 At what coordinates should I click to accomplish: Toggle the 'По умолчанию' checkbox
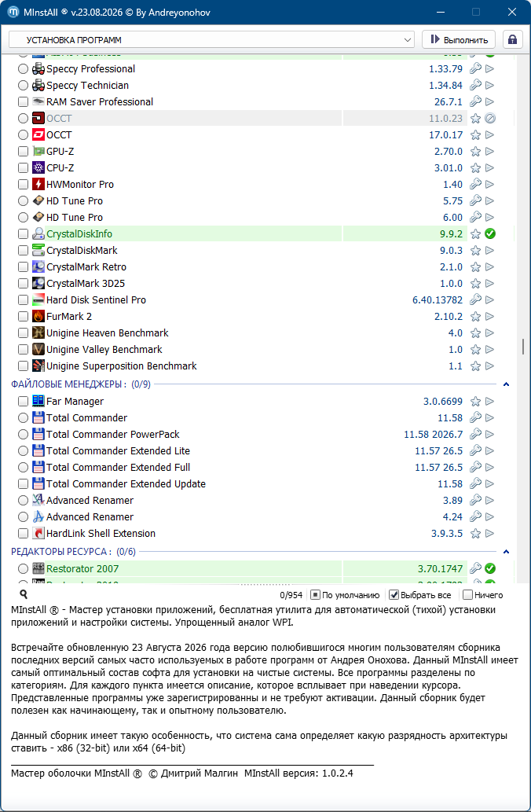[315, 595]
